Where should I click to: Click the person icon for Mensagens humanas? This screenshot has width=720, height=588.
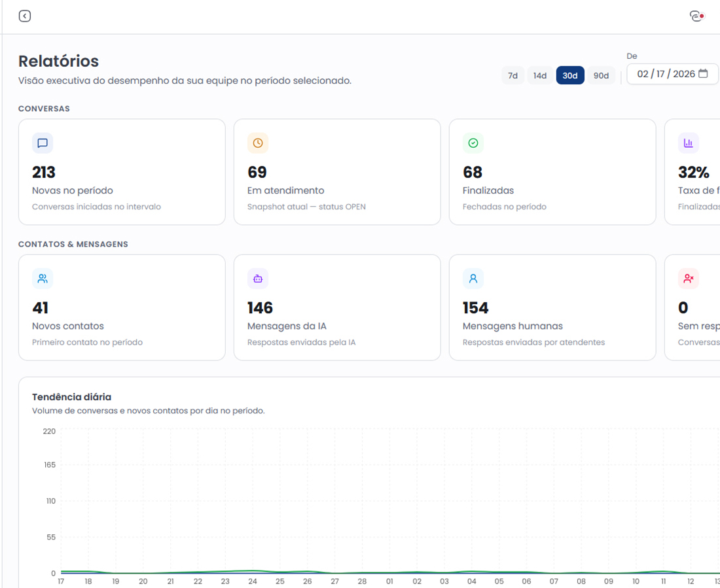473,279
